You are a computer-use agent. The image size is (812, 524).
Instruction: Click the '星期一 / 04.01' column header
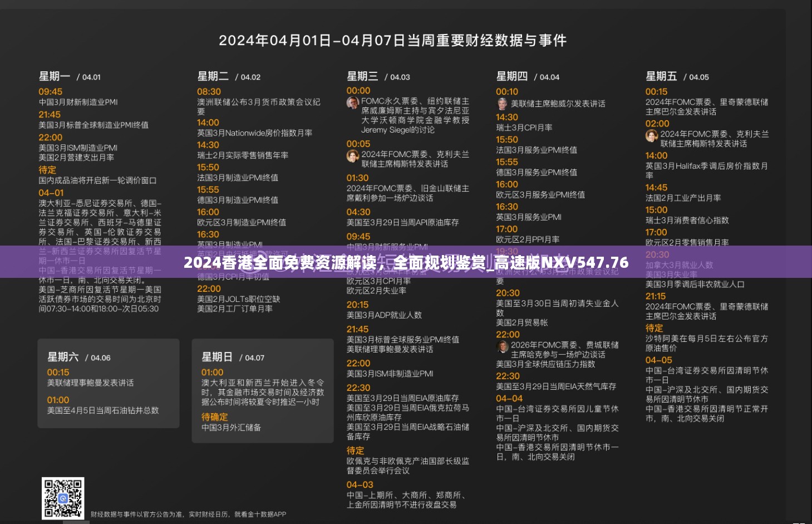(70, 77)
